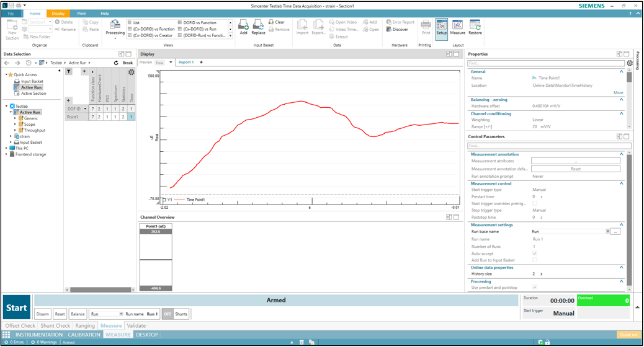Image resolution: width=644 pixels, height=347 pixels.
Task: Click the trash icon in status bar
Action: [302, 342]
